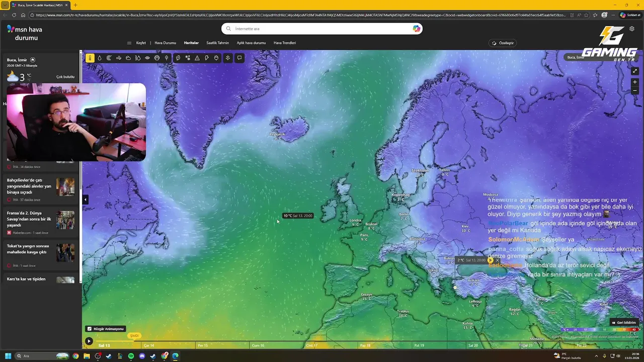Open thumbnail for Tokat kavga news
The image size is (644, 362).
(65, 252)
